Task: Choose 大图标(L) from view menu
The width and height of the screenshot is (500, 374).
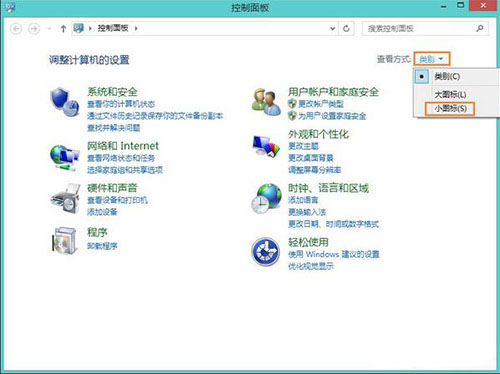Action: click(x=450, y=95)
